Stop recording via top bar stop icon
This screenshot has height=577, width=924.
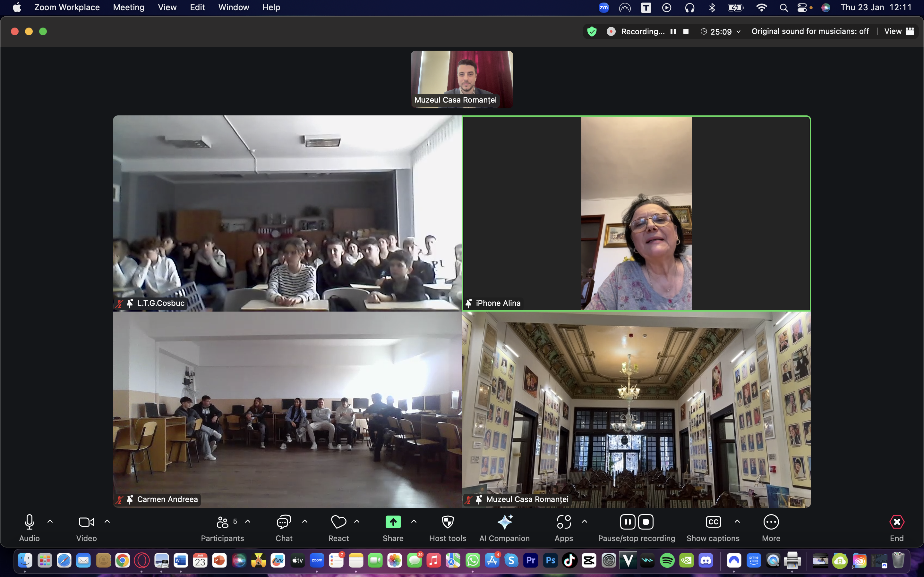click(x=686, y=31)
